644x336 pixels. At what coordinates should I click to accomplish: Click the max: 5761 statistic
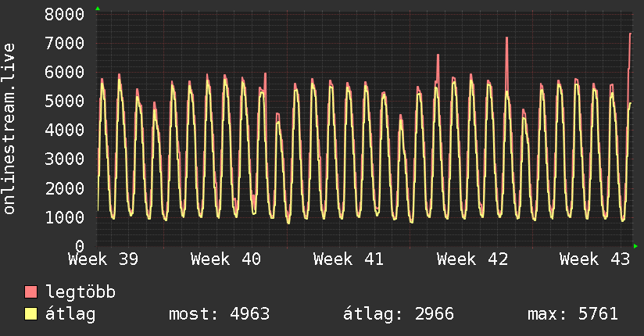click(x=573, y=314)
